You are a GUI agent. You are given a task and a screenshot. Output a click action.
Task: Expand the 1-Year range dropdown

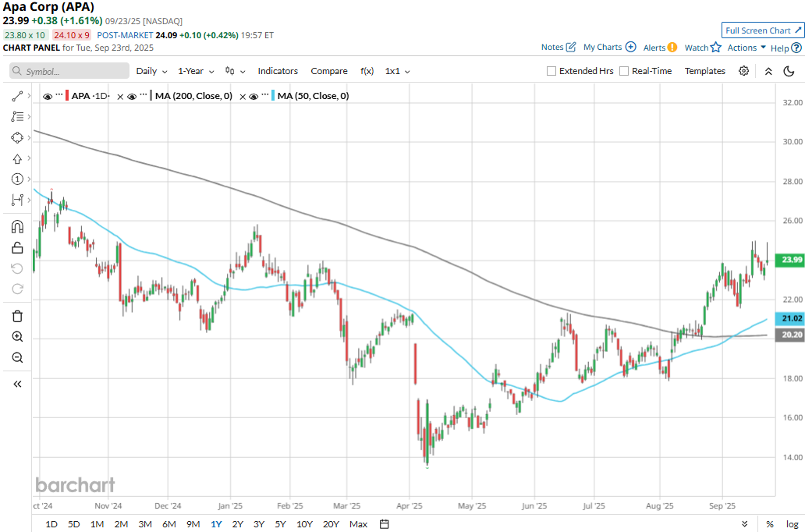tap(195, 71)
